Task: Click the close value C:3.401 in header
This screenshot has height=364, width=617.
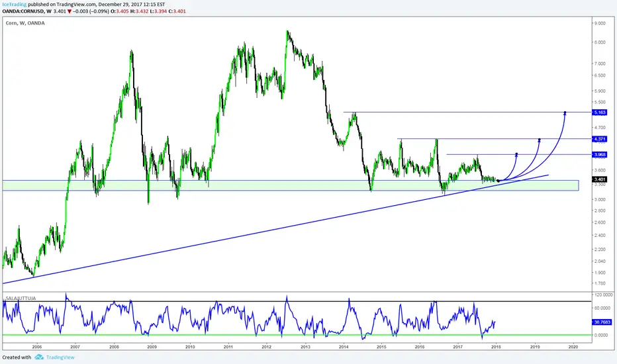Action: [x=177, y=11]
